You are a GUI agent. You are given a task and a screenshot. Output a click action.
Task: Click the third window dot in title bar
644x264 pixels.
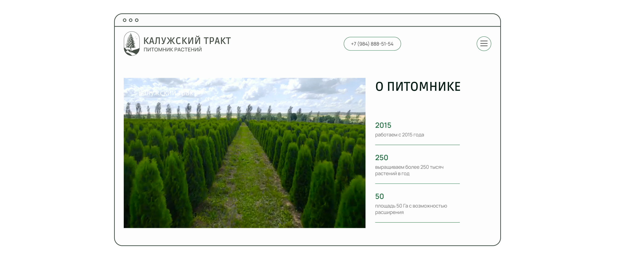pyautogui.click(x=137, y=20)
